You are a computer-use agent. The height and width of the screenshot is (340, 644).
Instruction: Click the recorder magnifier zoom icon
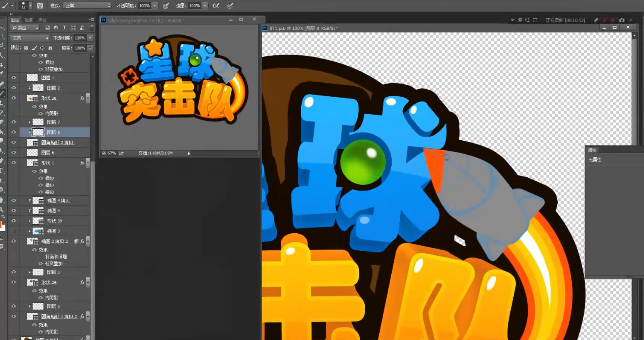point(527,20)
